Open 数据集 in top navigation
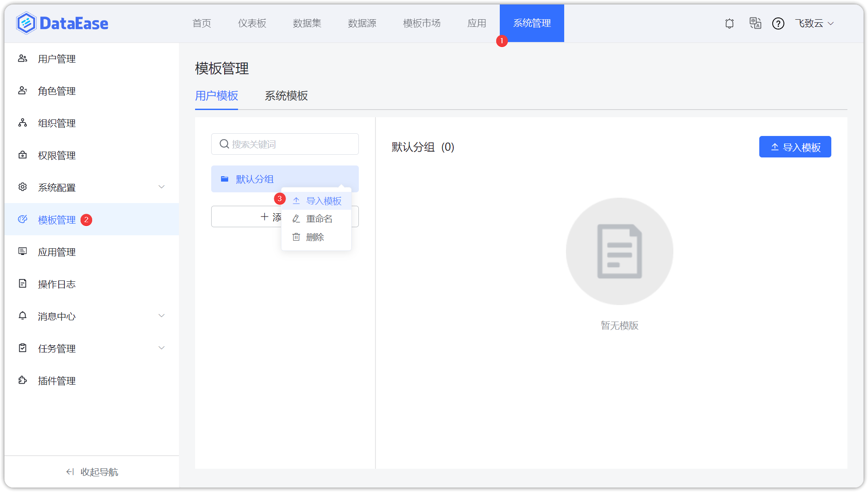This screenshot has width=868, height=492. [x=307, y=23]
